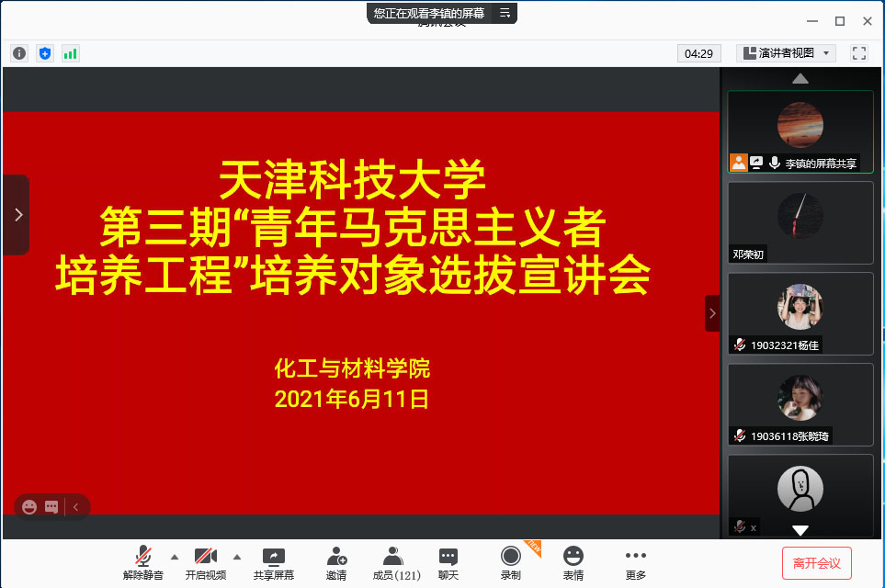Click the Share Screen button

pyautogui.click(x=274, y=562)
